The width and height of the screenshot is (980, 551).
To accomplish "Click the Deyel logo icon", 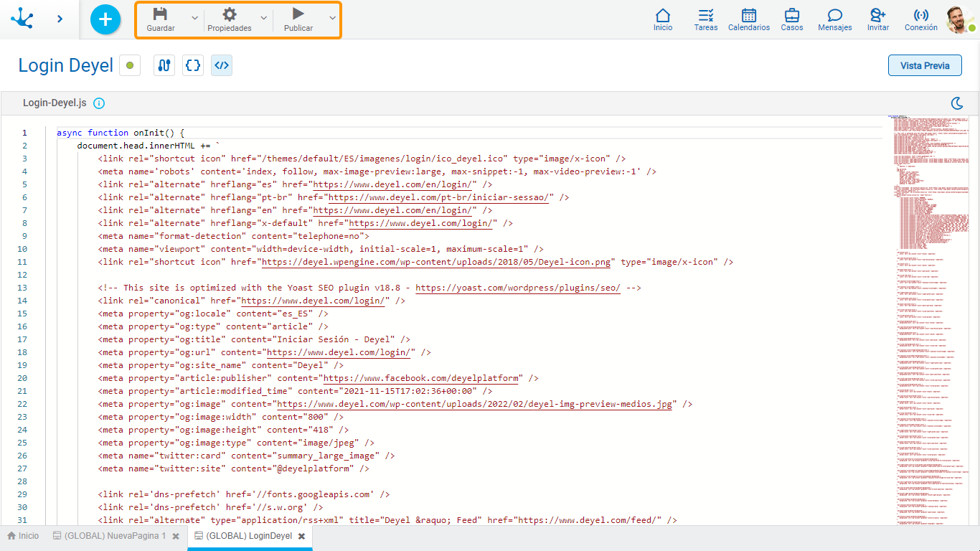I will (22, 19).
